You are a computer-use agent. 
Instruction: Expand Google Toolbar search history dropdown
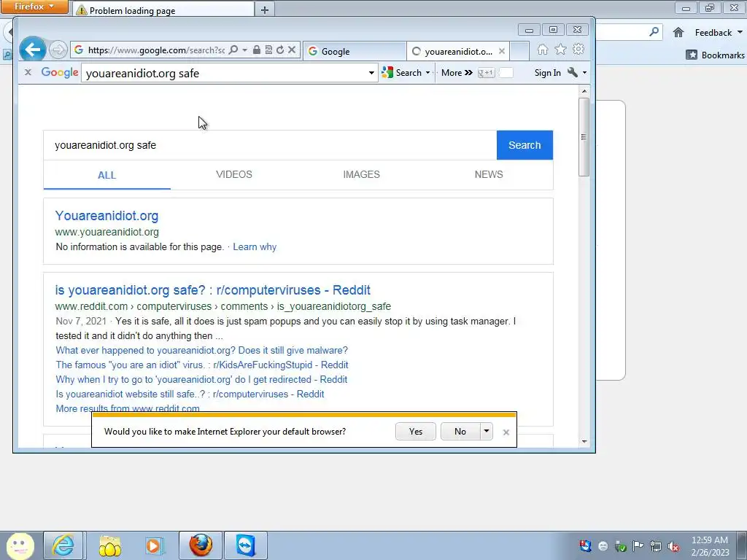371,74
